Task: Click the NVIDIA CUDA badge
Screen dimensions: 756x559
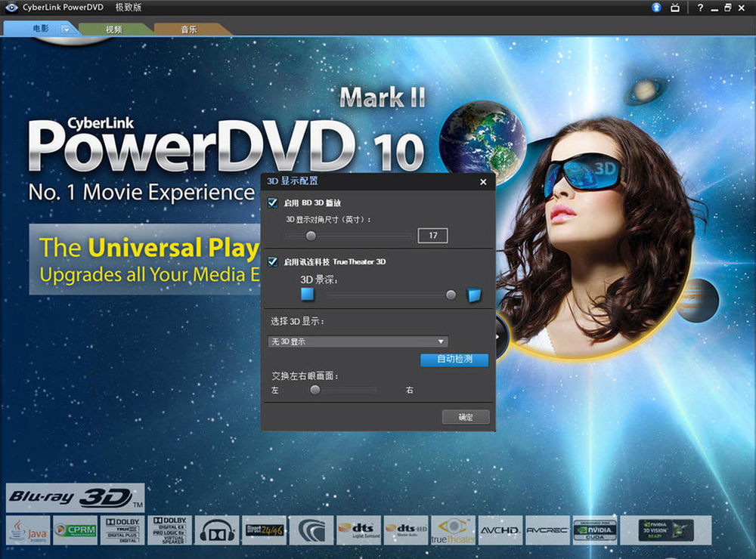Action: (x=595, y=530)
